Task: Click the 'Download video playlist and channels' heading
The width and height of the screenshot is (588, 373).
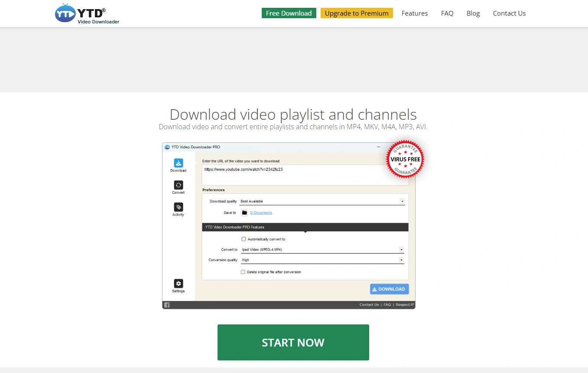Action: click(293, 115)
